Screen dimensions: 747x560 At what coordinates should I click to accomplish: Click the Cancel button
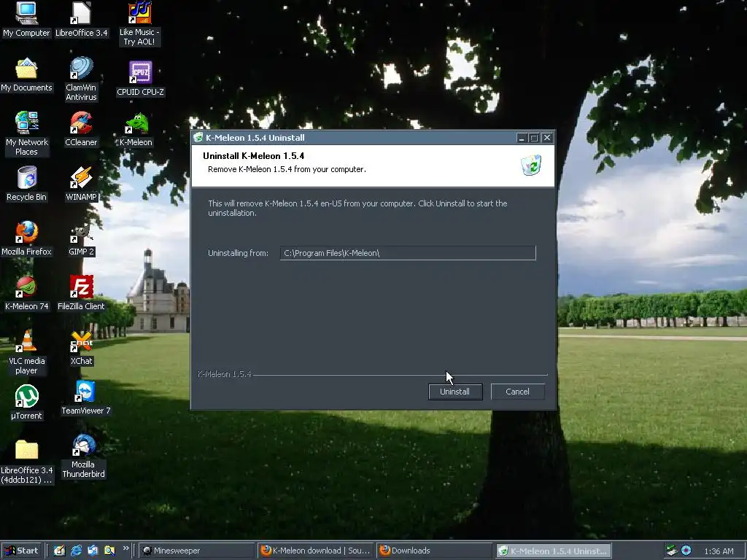tap(517, 392)
